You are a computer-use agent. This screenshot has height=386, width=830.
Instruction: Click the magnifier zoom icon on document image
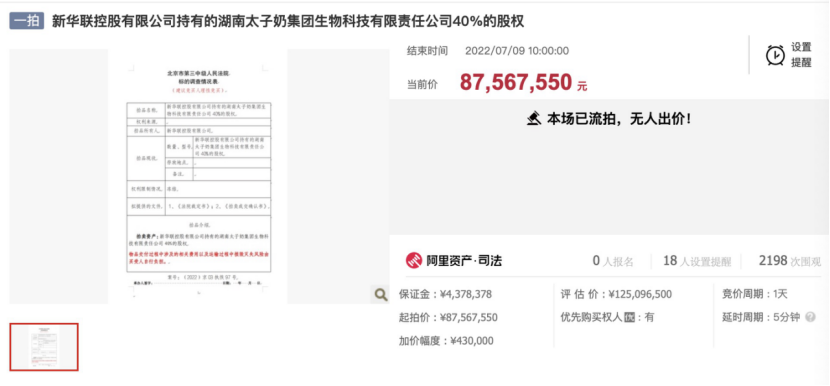[380, 294]
